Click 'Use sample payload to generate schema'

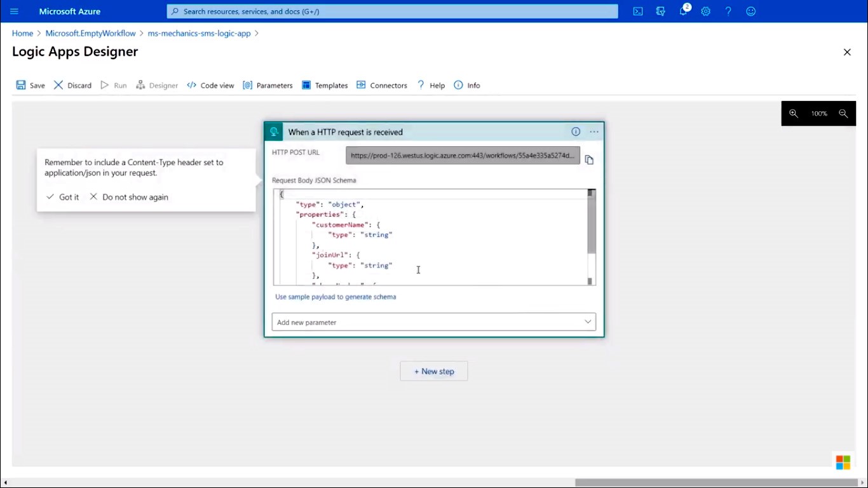(335, 297)
